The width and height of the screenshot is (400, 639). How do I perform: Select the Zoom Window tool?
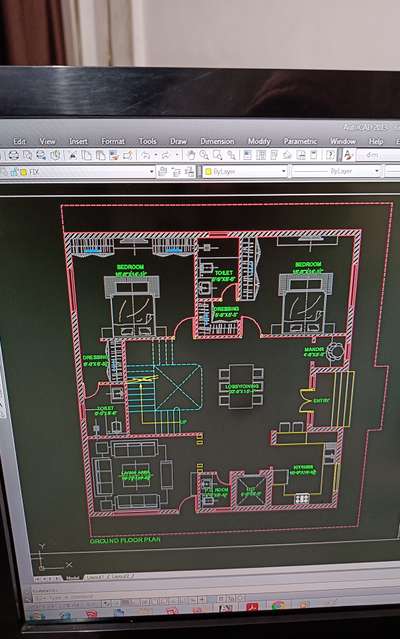(x=218, y=155)
